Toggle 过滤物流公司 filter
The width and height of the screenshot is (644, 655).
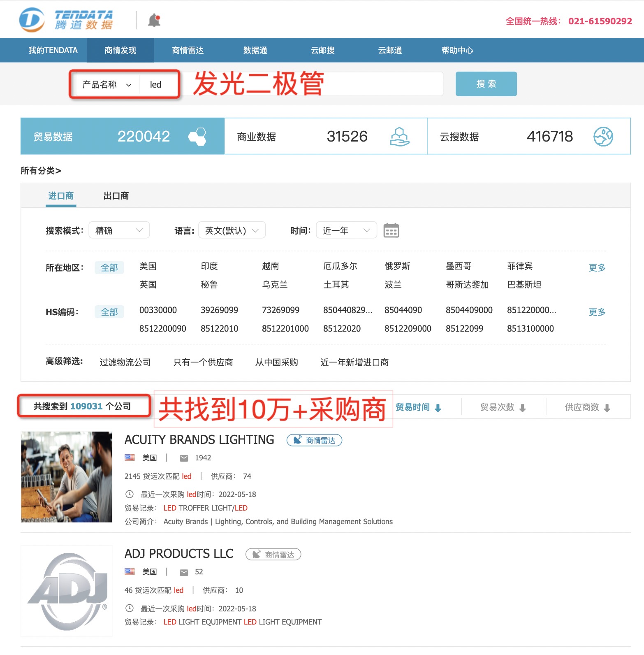click(x=125, y=362)
